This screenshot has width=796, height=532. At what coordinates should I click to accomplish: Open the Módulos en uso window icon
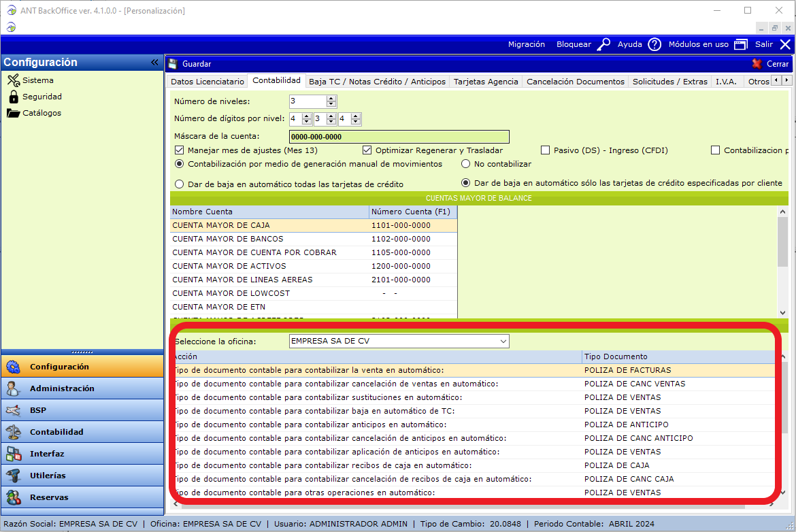tap(740, 44)
